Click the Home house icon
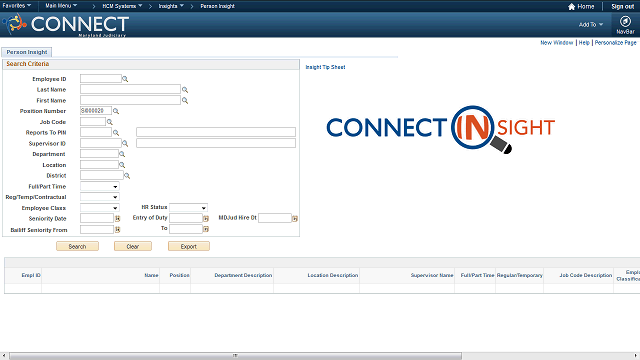The image size is (640, 360). click(571, 7)
